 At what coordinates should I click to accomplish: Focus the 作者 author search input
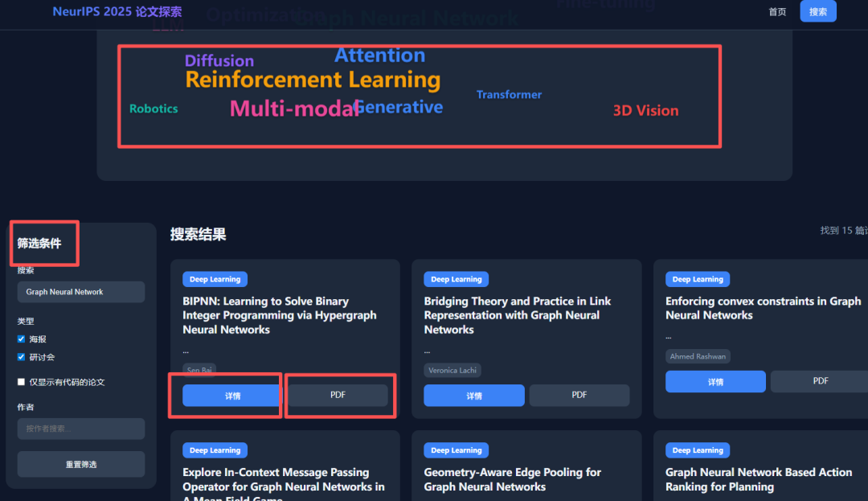[x=81, y=429]
